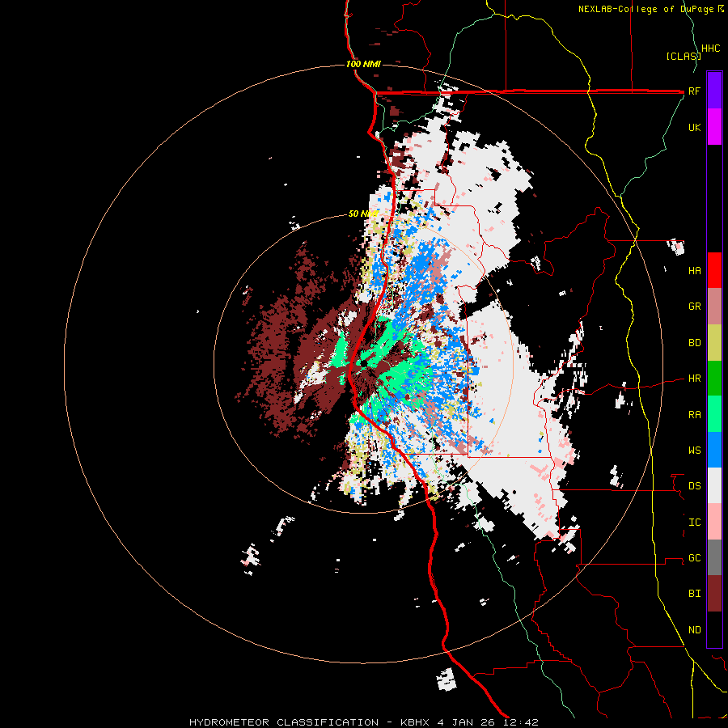Image resolution: width=728 pixels, height=728 pixels.
Task: Click the RF legend label
Action: [694, 91]
